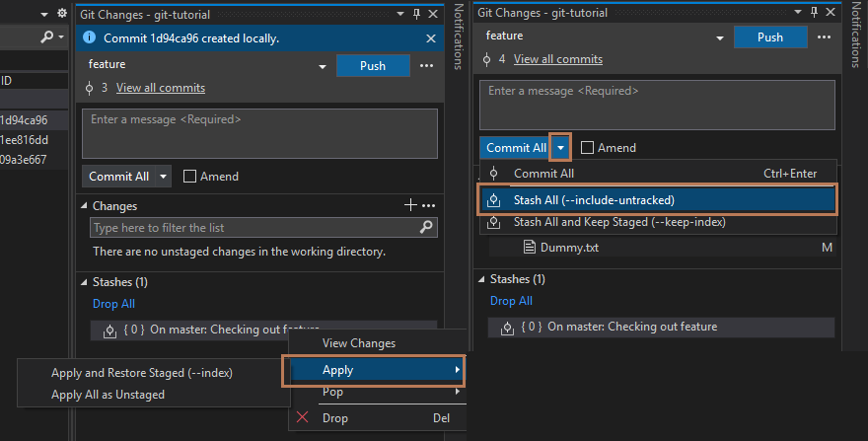Click commit graph icon beside count 4
868x441 pixels.
486,59
